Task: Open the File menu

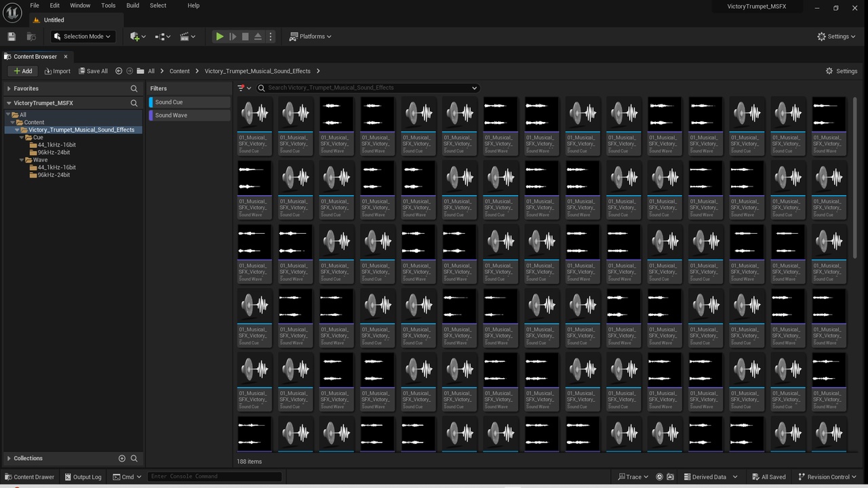Action: [x=34, y=5]
